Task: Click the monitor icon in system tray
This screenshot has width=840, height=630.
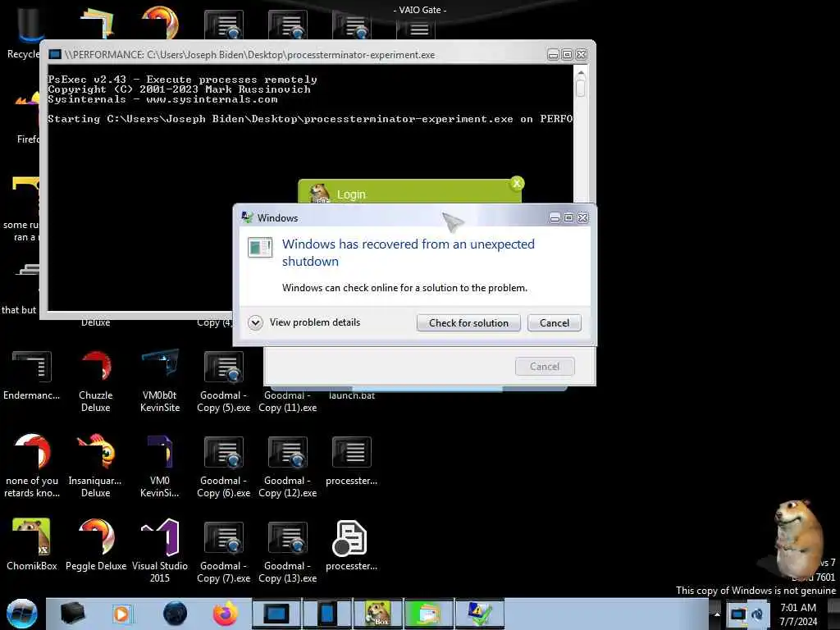Action: (x=738, y=614)
